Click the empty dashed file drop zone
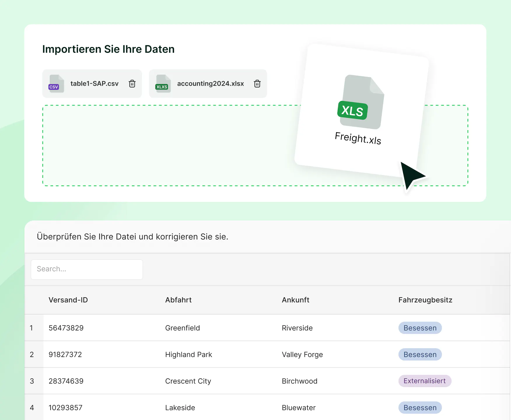Viewport: 511px width, 420px height. click(169, 146)
